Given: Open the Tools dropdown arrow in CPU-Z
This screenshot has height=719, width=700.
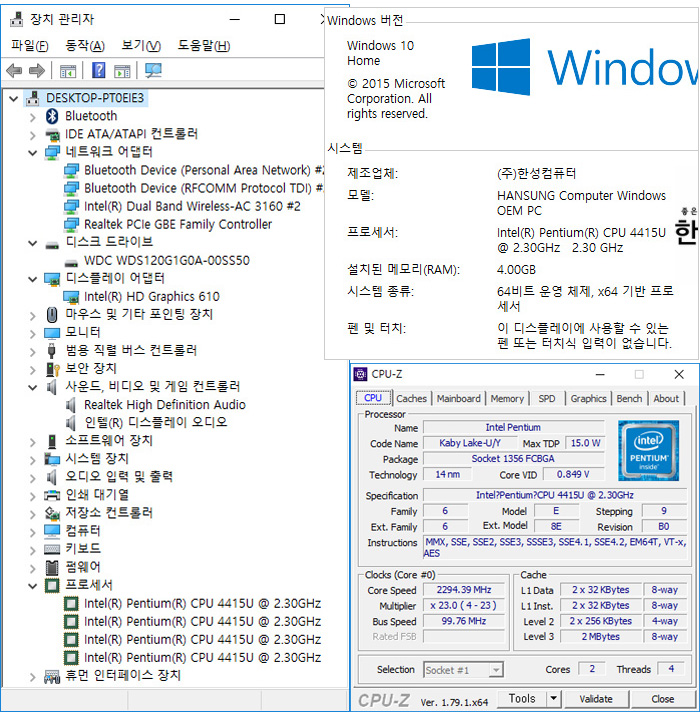Looking at the screenshot, I should pos(554,699).
